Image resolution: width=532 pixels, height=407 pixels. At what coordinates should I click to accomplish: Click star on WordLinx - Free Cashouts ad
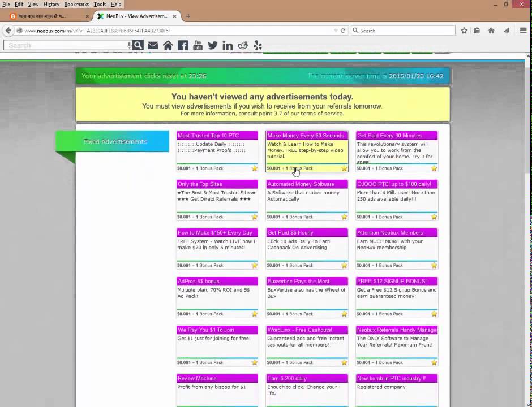tap(344, 362)
